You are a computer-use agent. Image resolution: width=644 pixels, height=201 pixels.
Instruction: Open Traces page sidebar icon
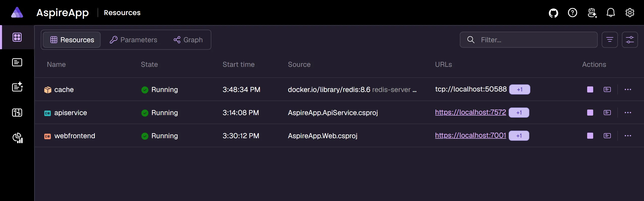tap(17, 113)
